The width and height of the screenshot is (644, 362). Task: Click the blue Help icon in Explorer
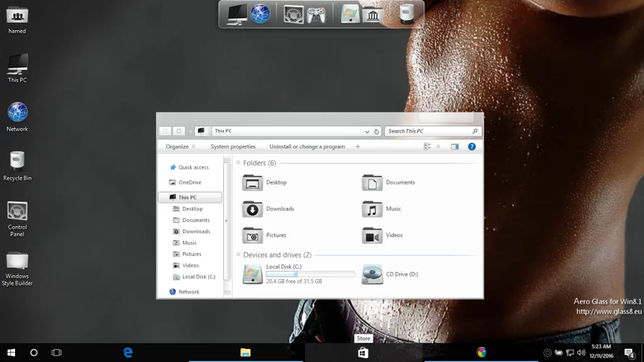472,146
